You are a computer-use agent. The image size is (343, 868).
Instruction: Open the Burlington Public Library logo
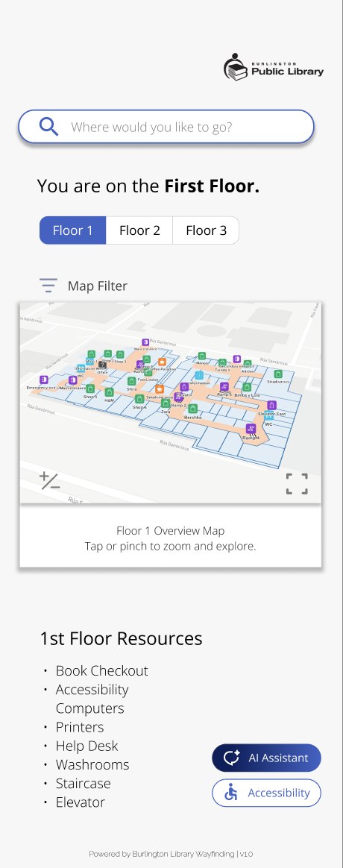tap(274, 67)
